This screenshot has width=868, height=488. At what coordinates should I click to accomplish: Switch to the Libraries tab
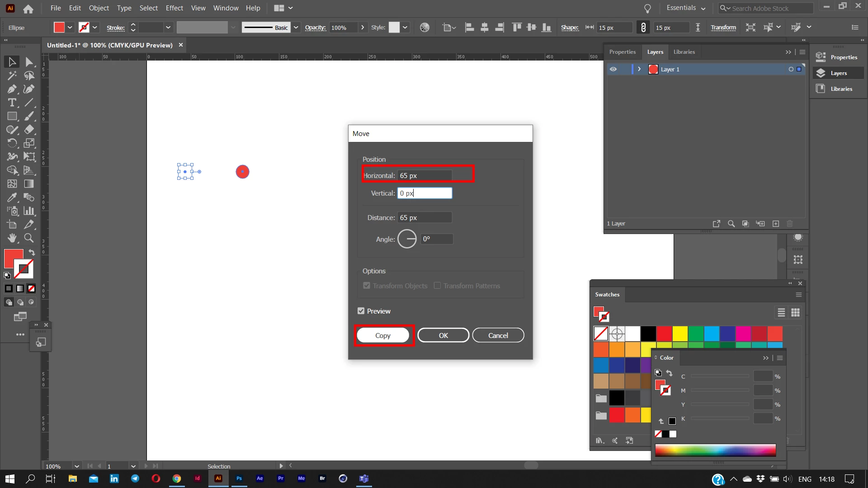(684, 52)
